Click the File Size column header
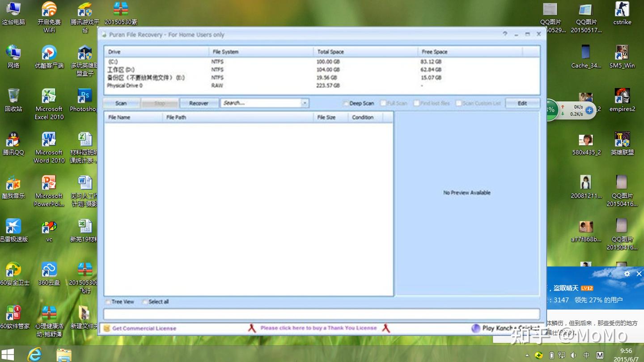Viewport: 644px width, 362px height. [330, 117]
